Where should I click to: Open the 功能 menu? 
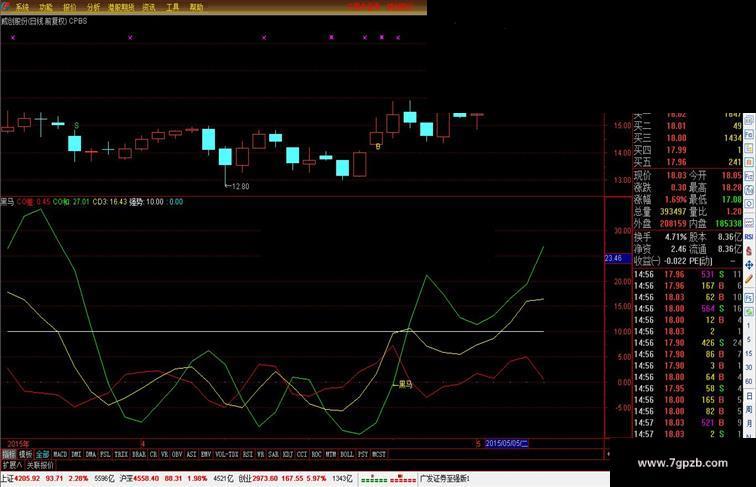[46, 7]
